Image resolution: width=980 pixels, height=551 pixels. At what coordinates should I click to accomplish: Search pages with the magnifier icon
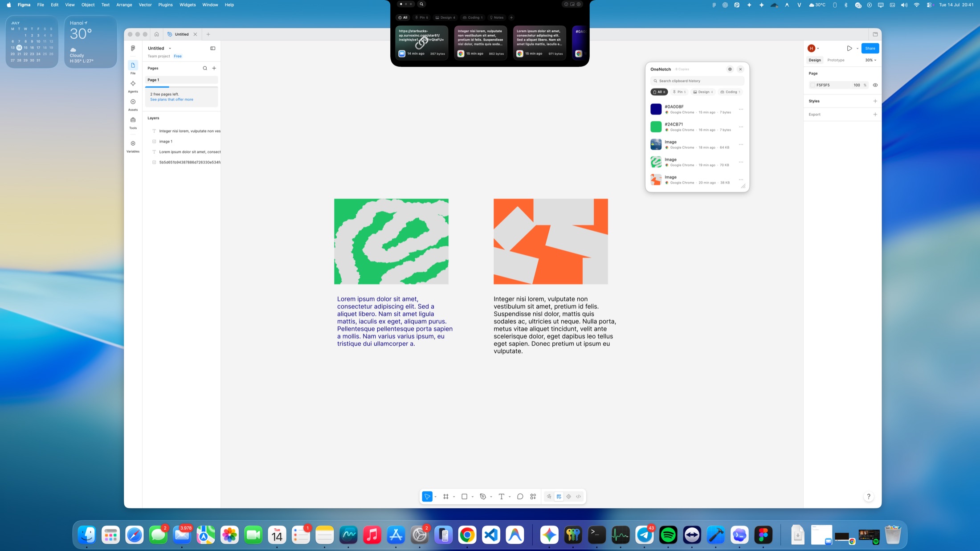[x=205, y=68]
